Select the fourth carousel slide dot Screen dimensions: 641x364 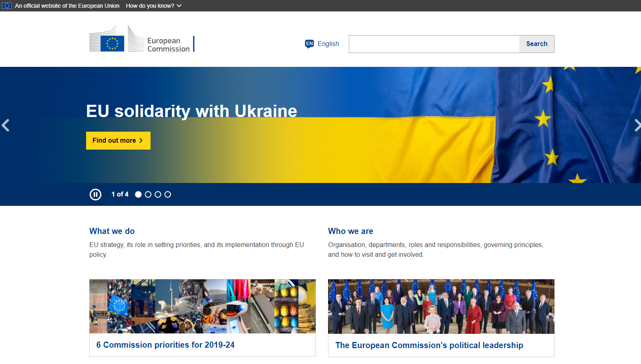168,194
